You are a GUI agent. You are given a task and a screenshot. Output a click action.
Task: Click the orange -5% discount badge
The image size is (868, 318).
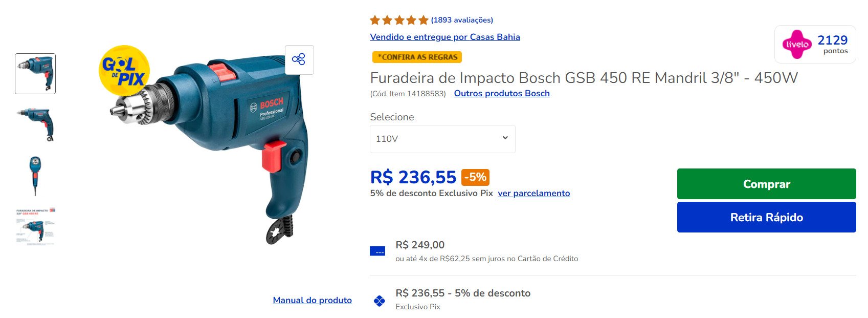pyautogui.click(x=475, y=177)
